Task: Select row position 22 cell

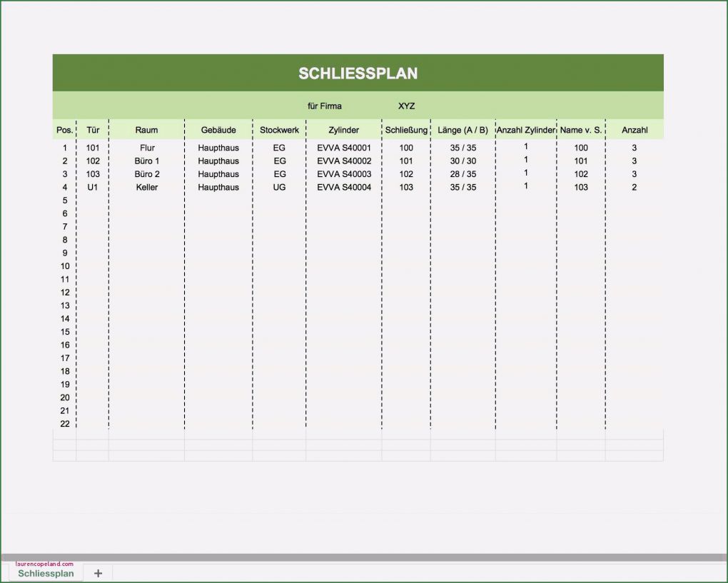Action: (x=64, y=424)
